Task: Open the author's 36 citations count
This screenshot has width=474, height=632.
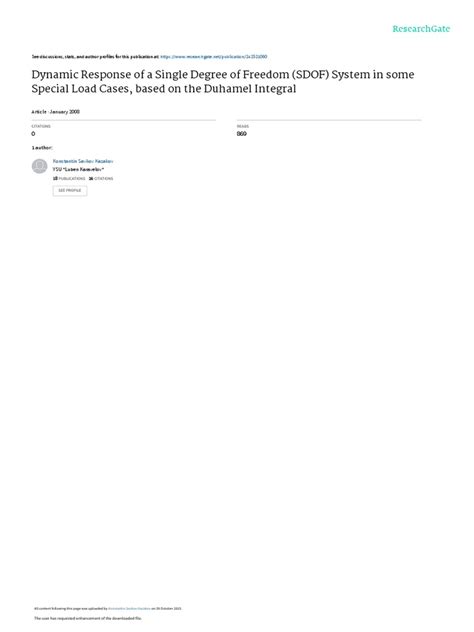Action: [101, 179]
